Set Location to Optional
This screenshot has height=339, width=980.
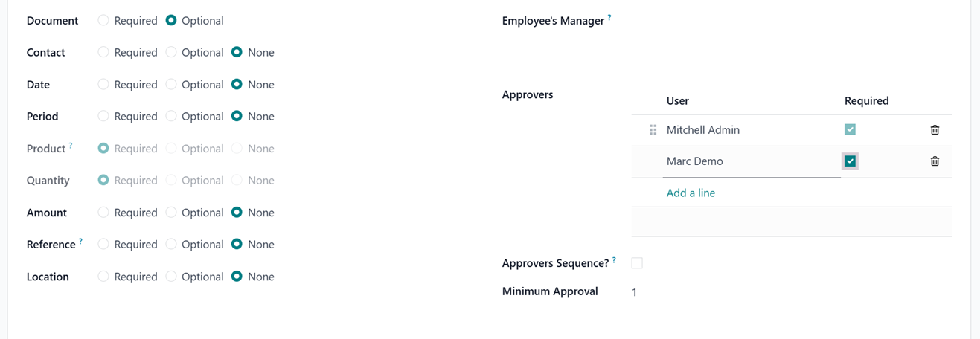pyautogui.click(x=171, y=277)
